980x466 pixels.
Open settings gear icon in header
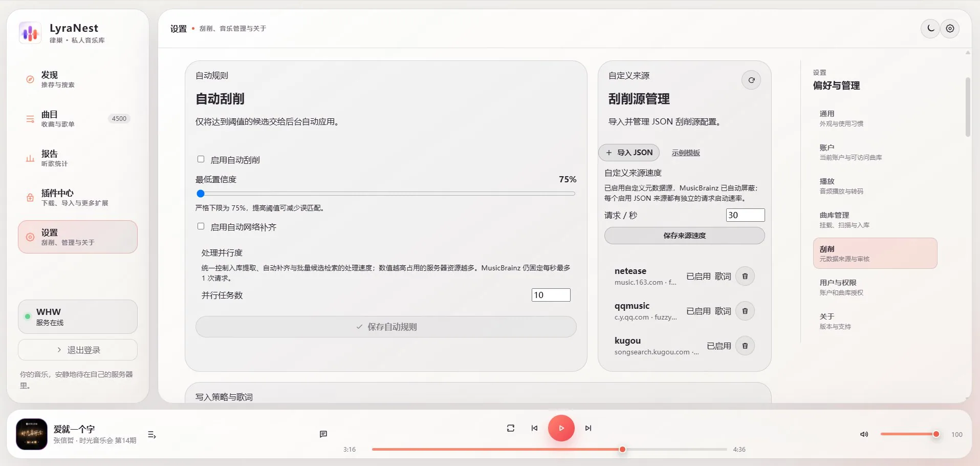tap(950, 29)
